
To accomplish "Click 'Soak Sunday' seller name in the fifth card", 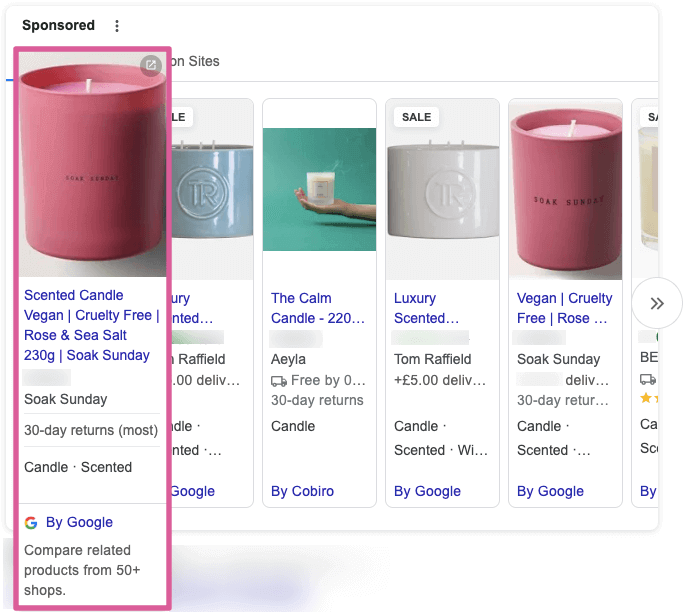I will click(558, 359).
